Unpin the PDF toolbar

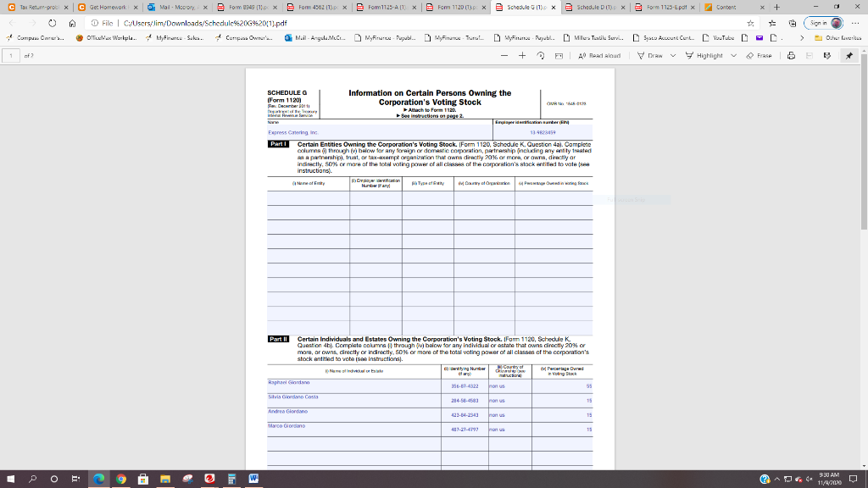point(848,55)
